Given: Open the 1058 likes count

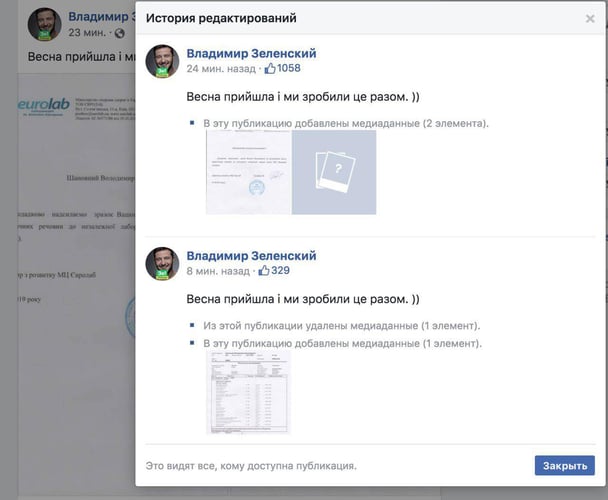Looking at the screenshot, I should coord(288,69).
